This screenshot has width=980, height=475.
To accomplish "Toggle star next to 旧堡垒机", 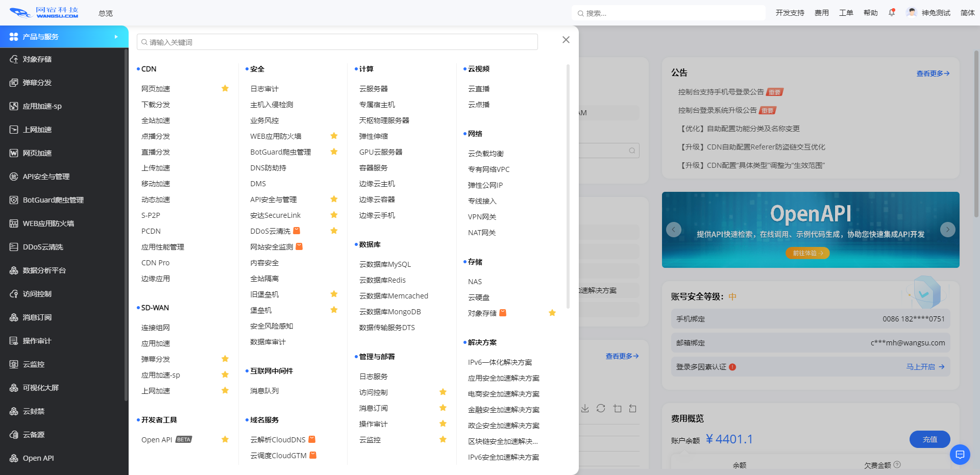I will coord(334,294).
